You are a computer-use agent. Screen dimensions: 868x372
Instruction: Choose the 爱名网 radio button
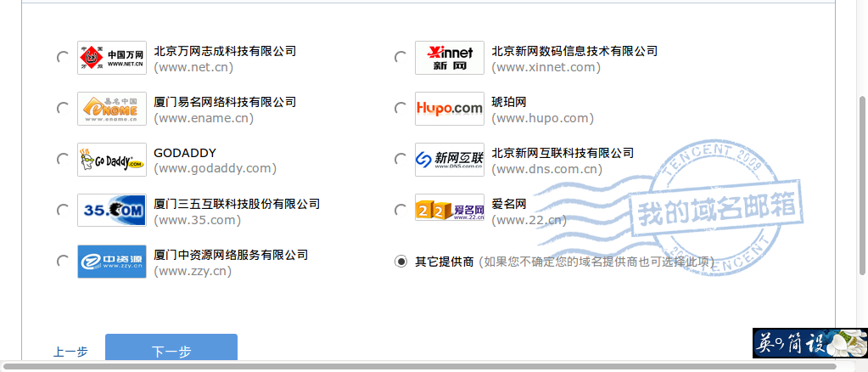click(x=400, y=210)
